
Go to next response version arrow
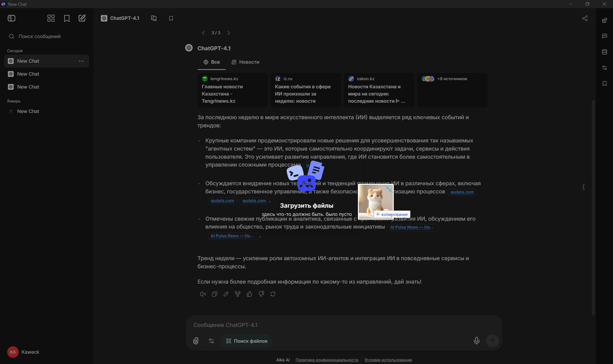(x=229, y=33)
